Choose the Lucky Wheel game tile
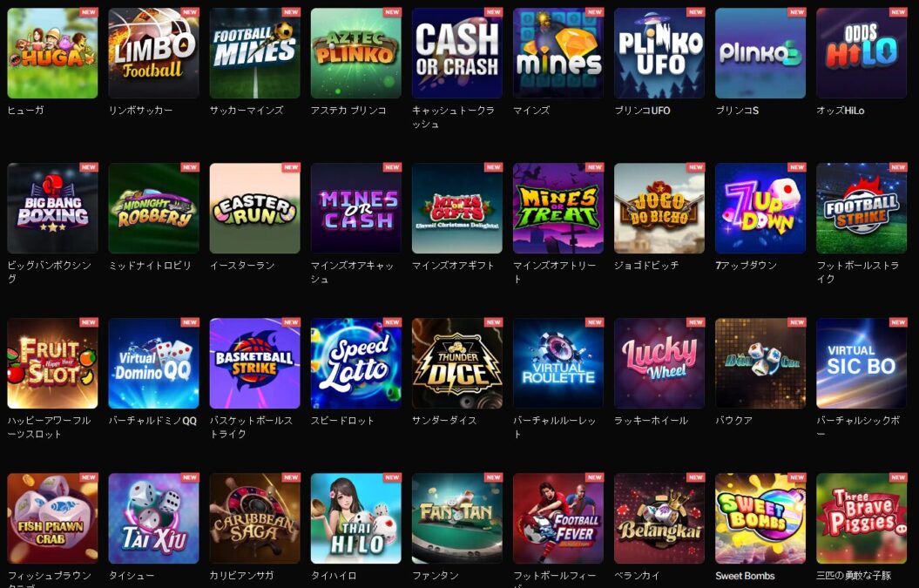 [x=659, y=363]
